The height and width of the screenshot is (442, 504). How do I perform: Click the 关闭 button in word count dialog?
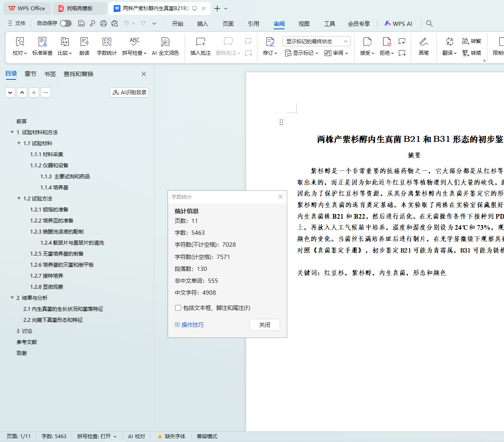[x=264, y=325]
